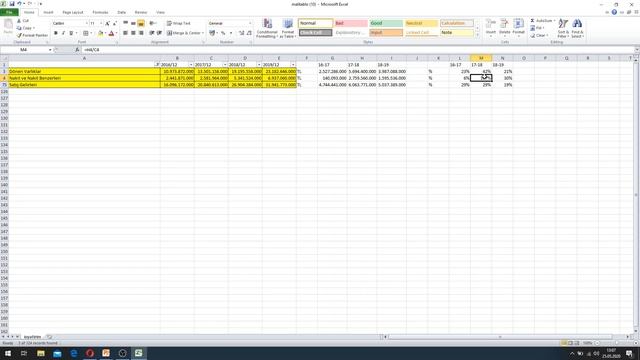
Task: Toggle the highlighted Bottom Align button
Action: tap(141, 24)
